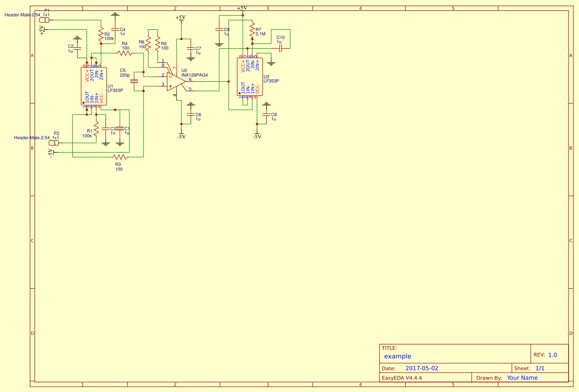Select capacitor C3 1n
Screen dimensions: 579x392
[105, 128]
